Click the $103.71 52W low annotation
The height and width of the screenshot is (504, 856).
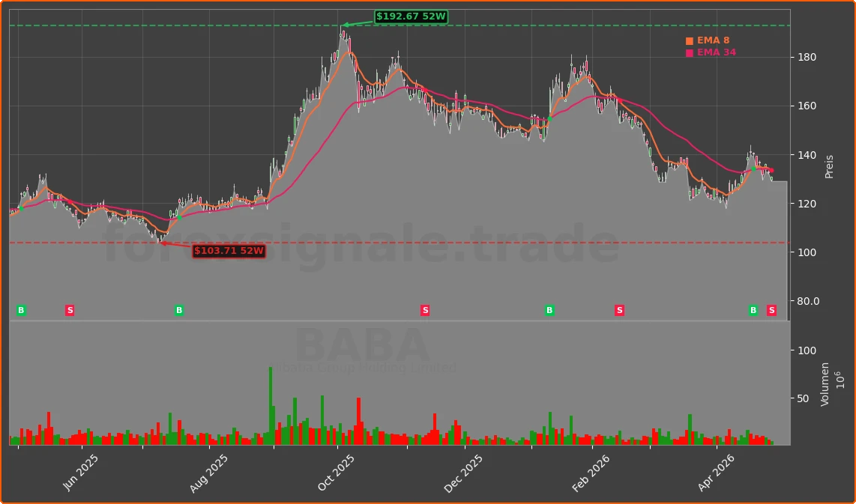(x=229, y=251)
